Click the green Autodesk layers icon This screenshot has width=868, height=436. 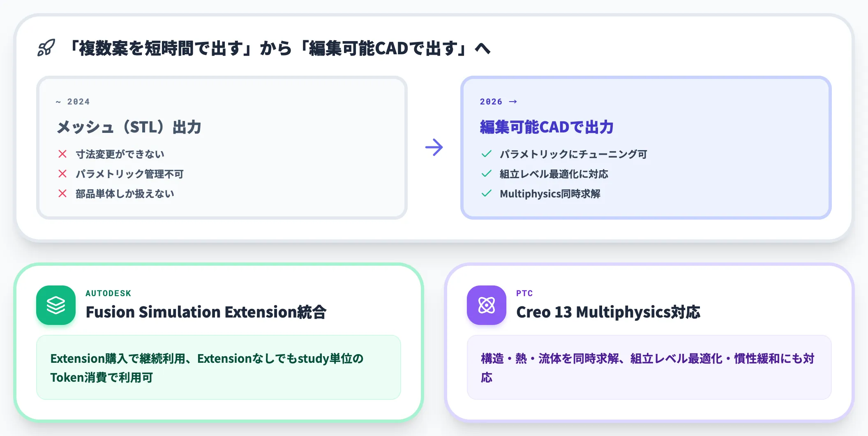coord(56,305)
